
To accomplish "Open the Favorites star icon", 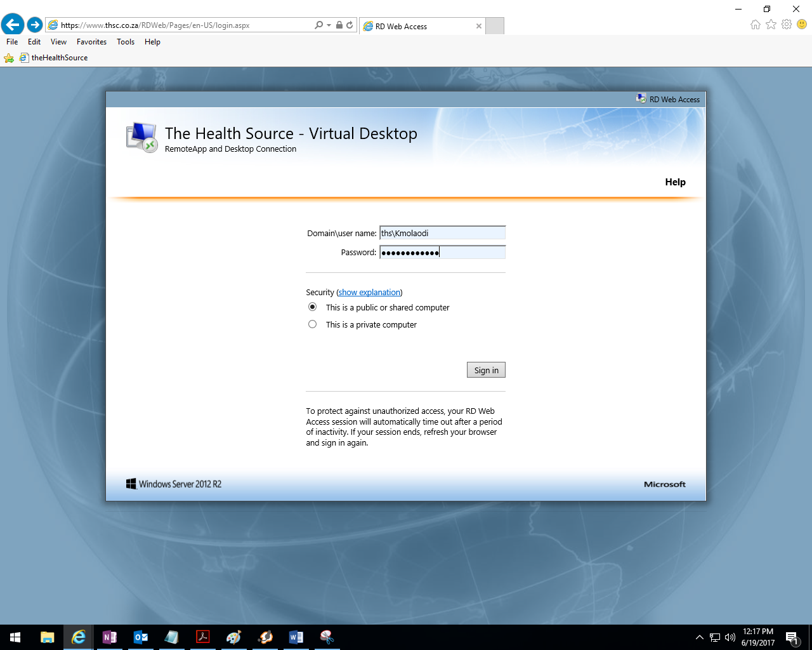I will click(771, 24).
